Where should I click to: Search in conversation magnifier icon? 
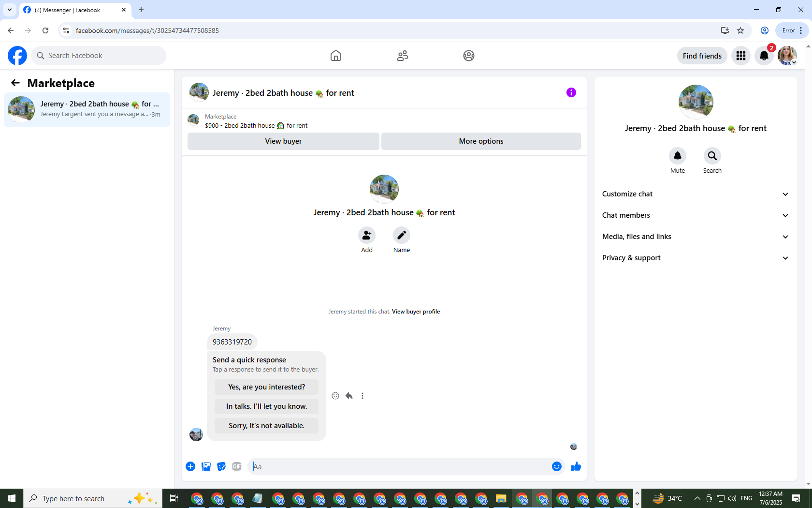712,156
